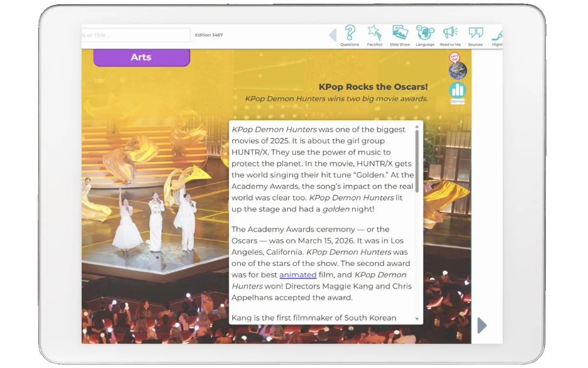Image resolution: width=588 pixels, height=368 pixels.
Task: Follow the animated vocabulary link
Action: click(x=298, y=275)
